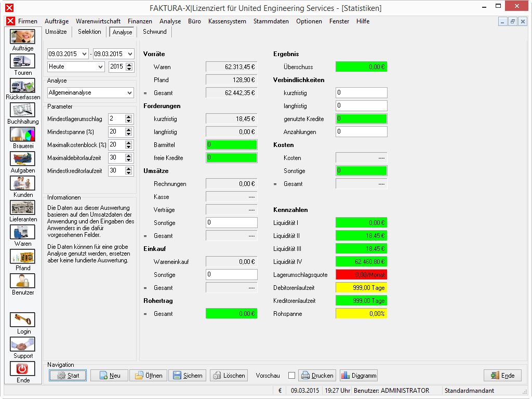532x399 pixels.
Task: Click the Login key icon
Action: (22, 320)
